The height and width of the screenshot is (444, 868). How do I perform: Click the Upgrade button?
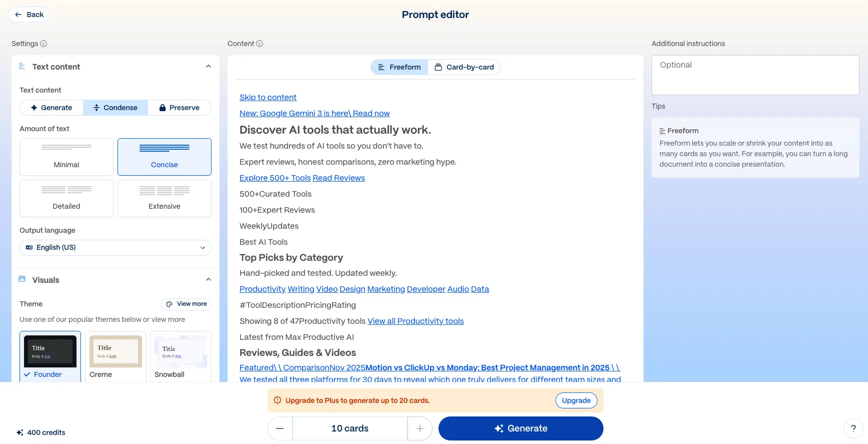(x=576, y=400)
